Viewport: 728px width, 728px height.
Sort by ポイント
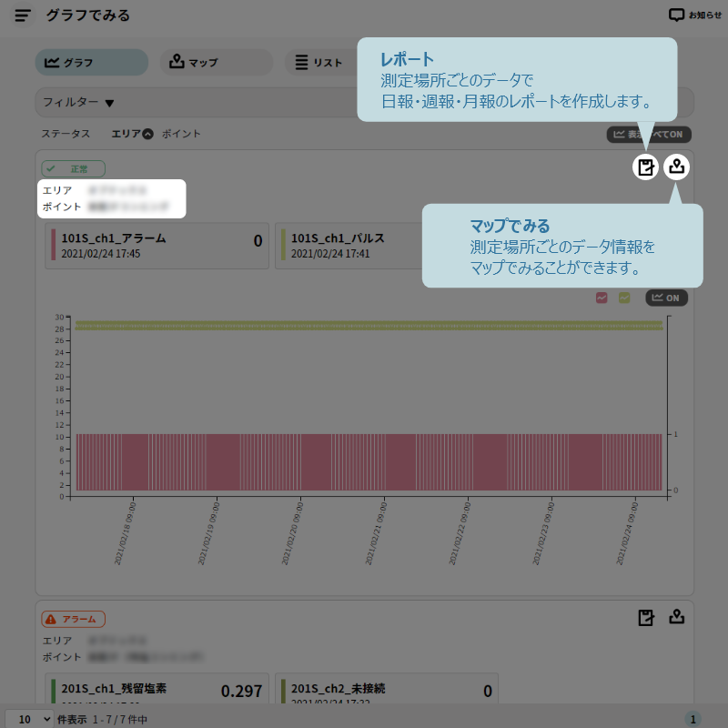181,134
